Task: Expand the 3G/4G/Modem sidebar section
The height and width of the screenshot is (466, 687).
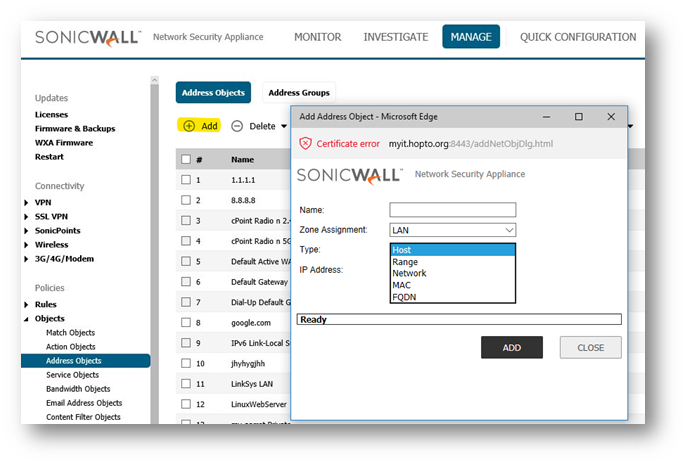Action: point(26,259)
